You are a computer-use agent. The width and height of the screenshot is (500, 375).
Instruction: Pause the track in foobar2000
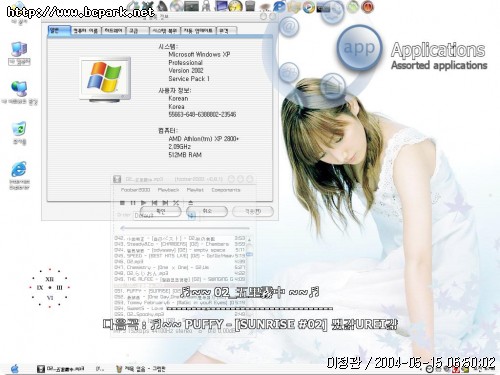pos(133,202)
